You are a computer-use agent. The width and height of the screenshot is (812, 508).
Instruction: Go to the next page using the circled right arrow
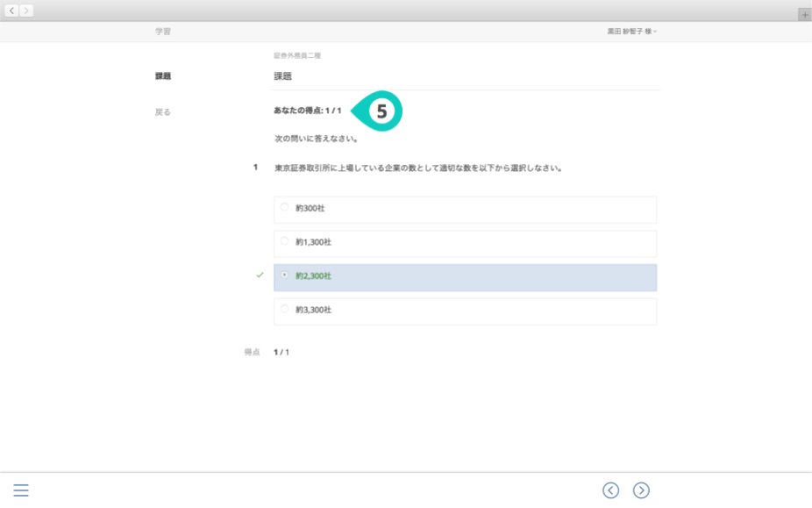coord(641,490)
